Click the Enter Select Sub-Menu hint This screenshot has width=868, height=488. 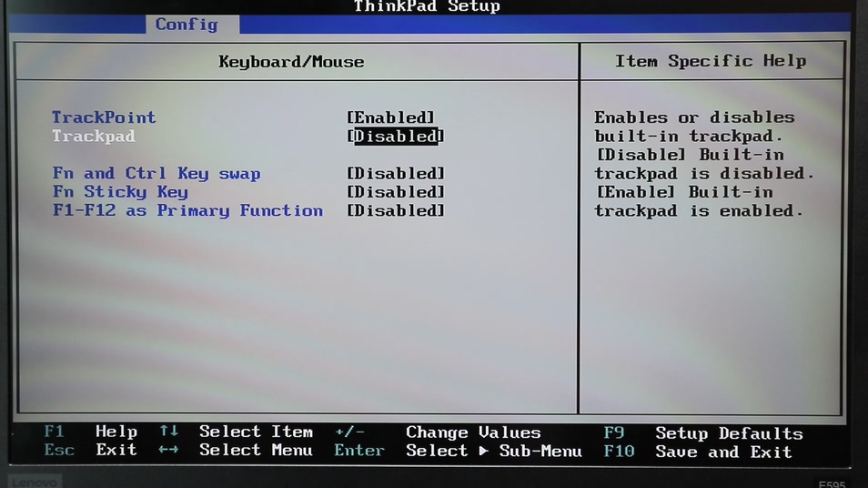pos(458,451)
